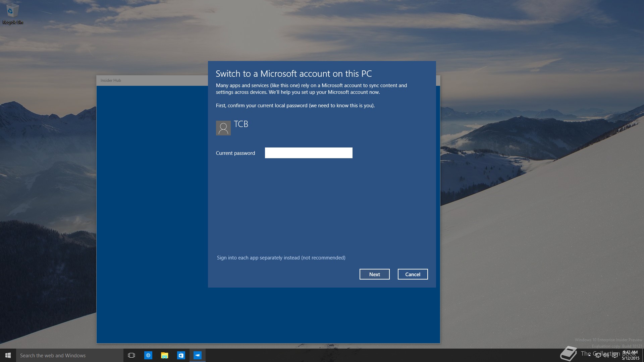Launch the browser globe icon on taskbar

(x=148, y=355)
